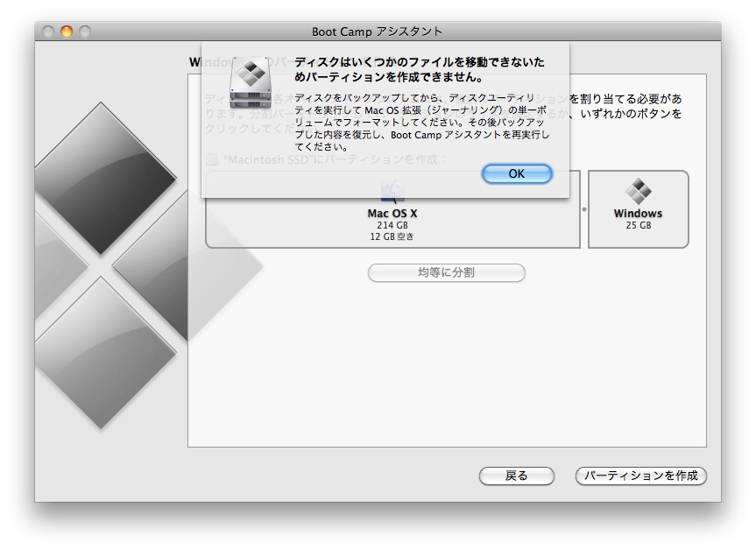Viewport: 756px width, 550px height.
Task: Click the partition divider handle dot
Action: pos(584,209)
